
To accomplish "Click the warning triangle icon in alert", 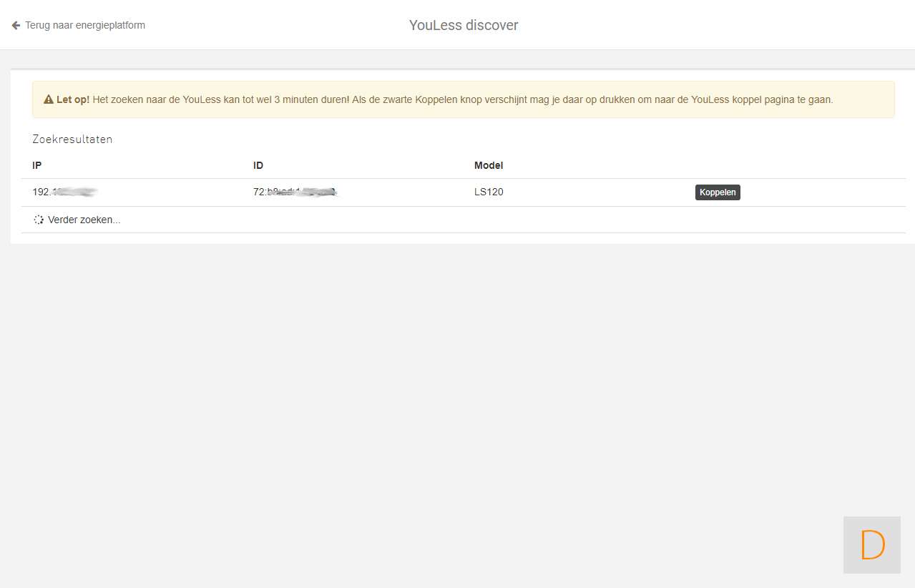I will pyautogui.click(x=49, y=99).
